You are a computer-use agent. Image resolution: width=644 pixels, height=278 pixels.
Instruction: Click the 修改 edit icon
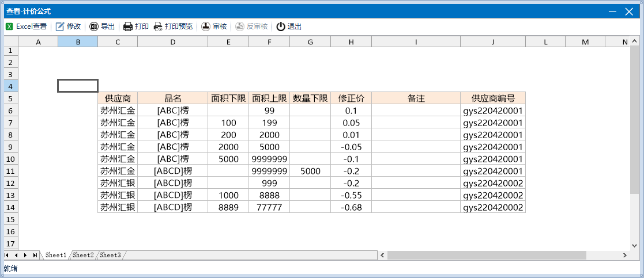(x=60, y=26)
